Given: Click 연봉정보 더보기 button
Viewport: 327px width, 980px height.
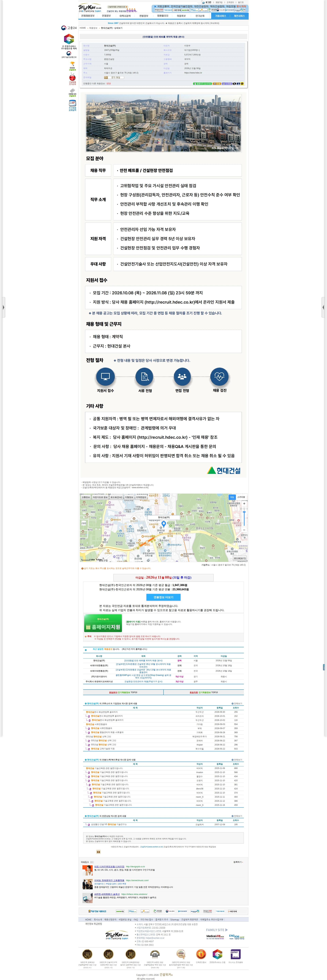Looking at the screenshot, I should coord(163,597).
